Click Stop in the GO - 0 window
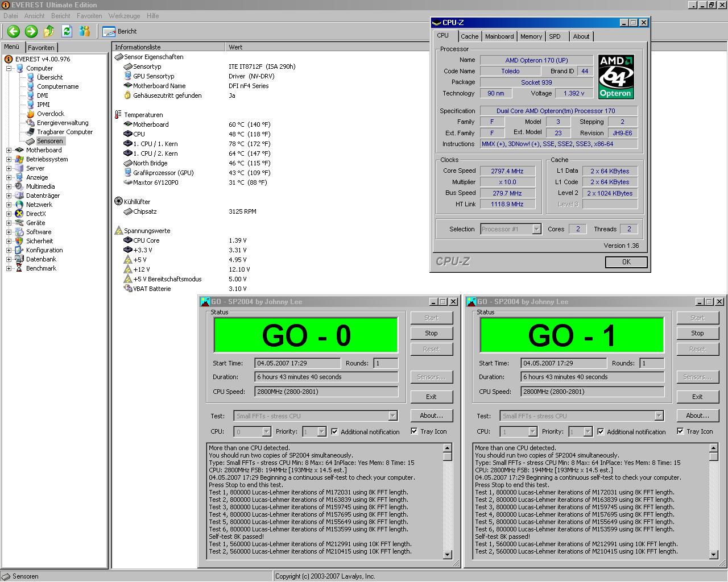This screenshot has height=582, width=728. click(431, 333)
